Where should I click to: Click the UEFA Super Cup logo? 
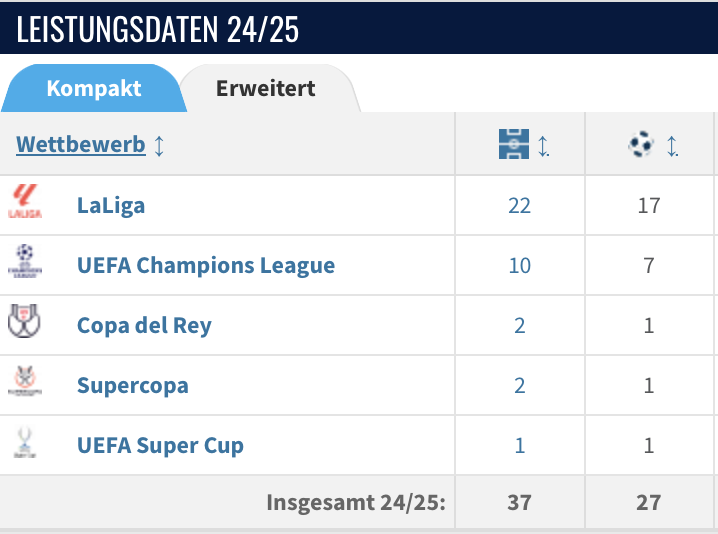coord(24,442)
